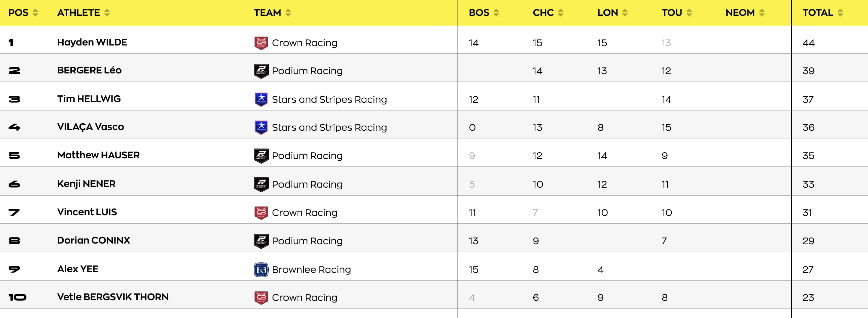Image resolution: width=868 pixels, height=318 pixels.
Task: Click Dorian CONINX Podium Racing team name
Action: click(x=307, y=241)
